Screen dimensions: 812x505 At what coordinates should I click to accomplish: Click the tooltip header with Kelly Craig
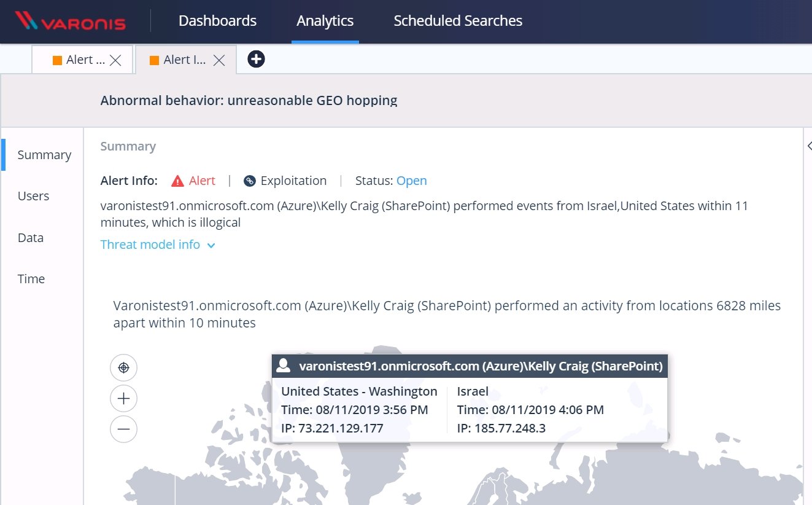point(470,366)
